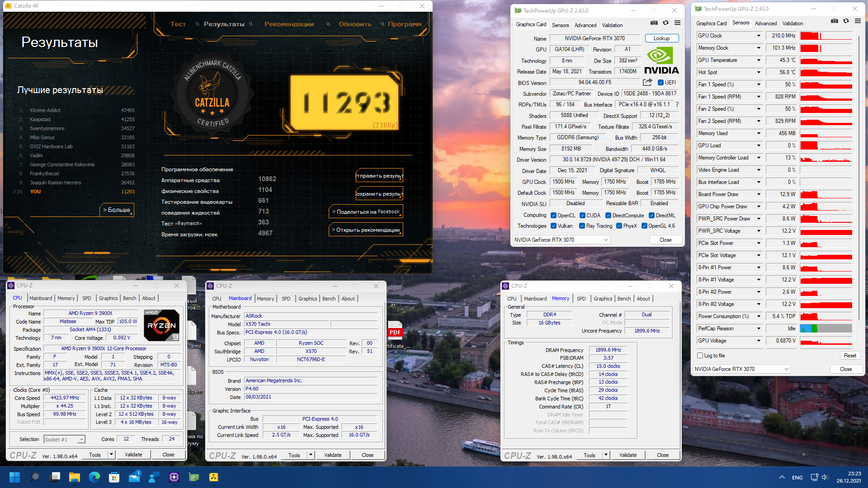
Task: Expand Hot Spot sensor dropdown
Action: pos(759,72)
